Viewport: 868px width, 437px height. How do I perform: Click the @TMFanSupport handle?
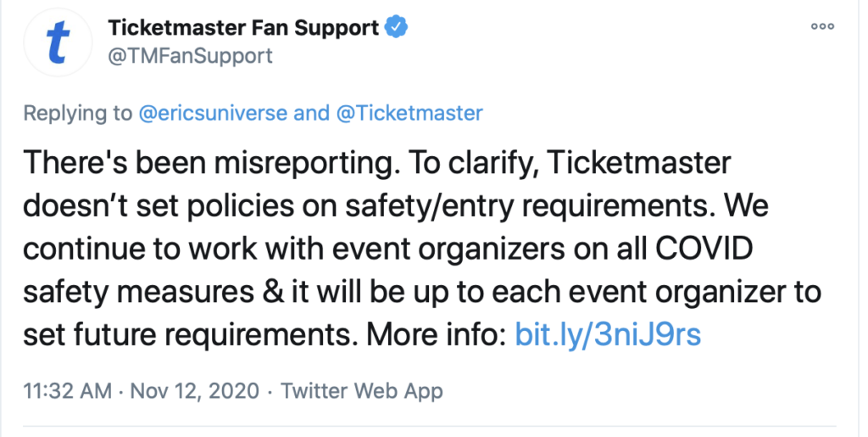pos(190,56)
